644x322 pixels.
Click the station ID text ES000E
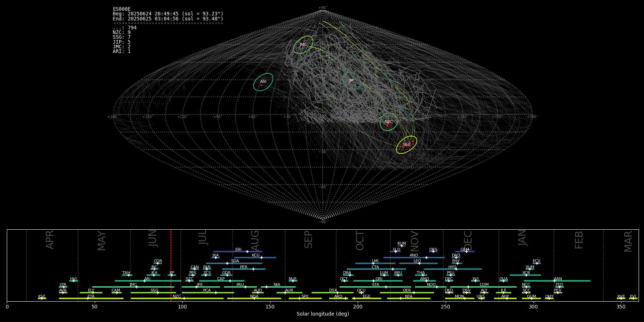point(122,9)
